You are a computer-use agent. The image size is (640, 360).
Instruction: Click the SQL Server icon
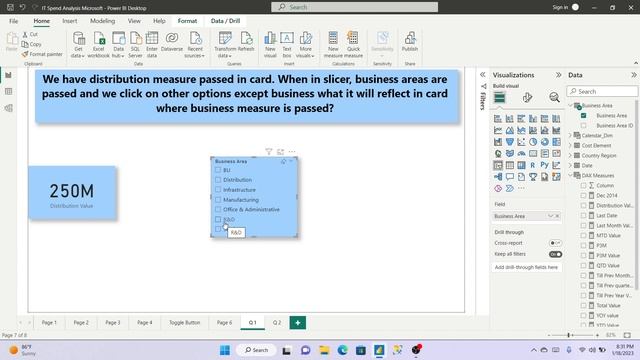135,39
